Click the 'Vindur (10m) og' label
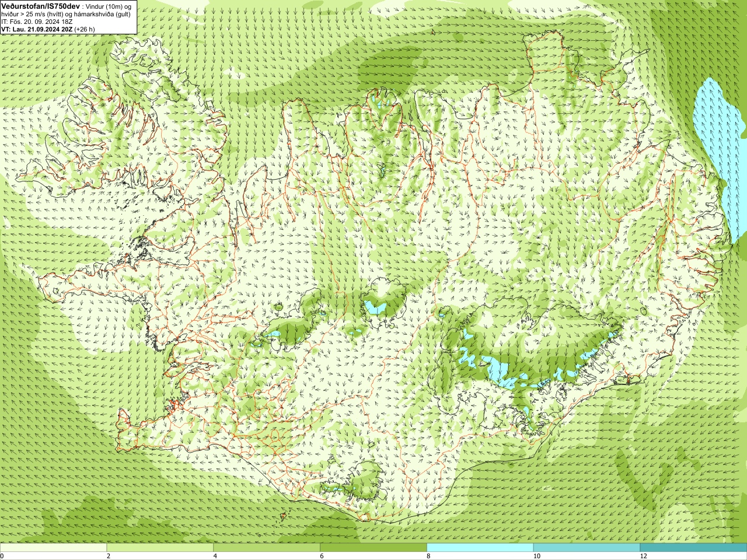Screen dimensions: 747x560 [x=109, y=6]
